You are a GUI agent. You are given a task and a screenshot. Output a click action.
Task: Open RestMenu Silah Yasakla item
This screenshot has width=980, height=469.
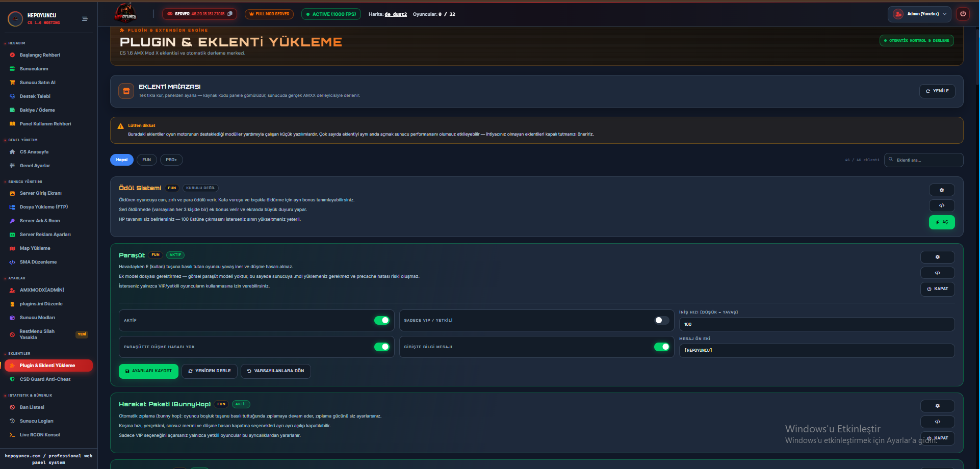tap(48, 334)
